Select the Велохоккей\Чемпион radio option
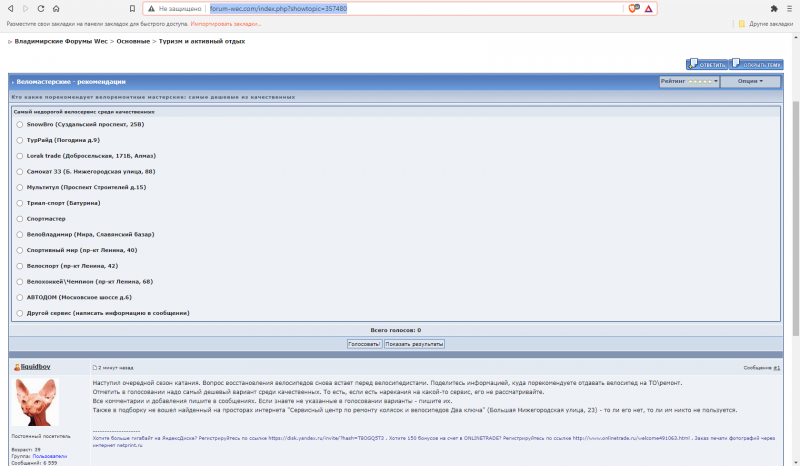This screenshot has height=466, width=800. (20, 282)
